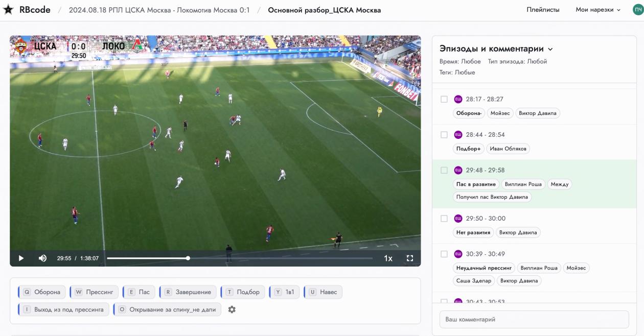Viewport: 644px width, 336px height.
Task: Open the Плейлисты page
Action: [x=543, y=10]
